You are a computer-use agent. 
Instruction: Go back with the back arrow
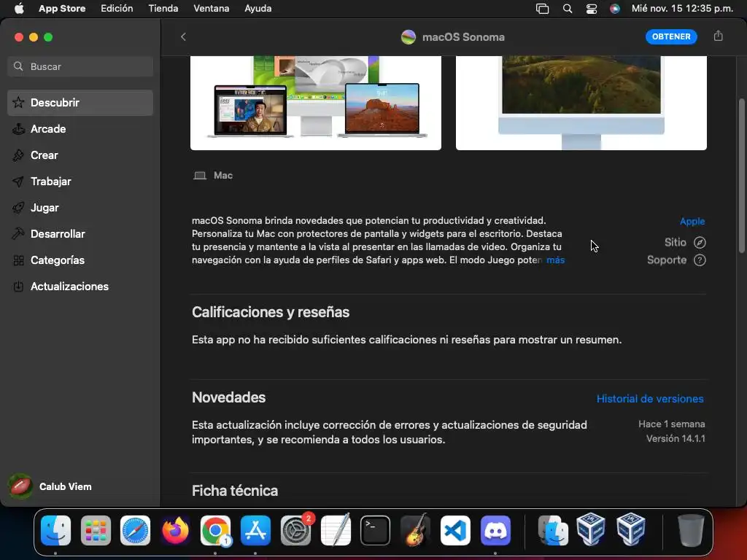[183, 36]
